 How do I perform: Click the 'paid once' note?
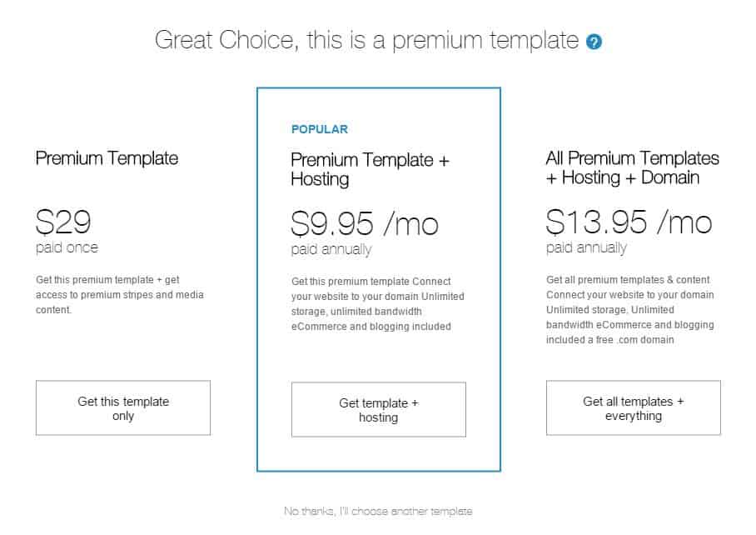pyautogui.click(x=67, y=247)
